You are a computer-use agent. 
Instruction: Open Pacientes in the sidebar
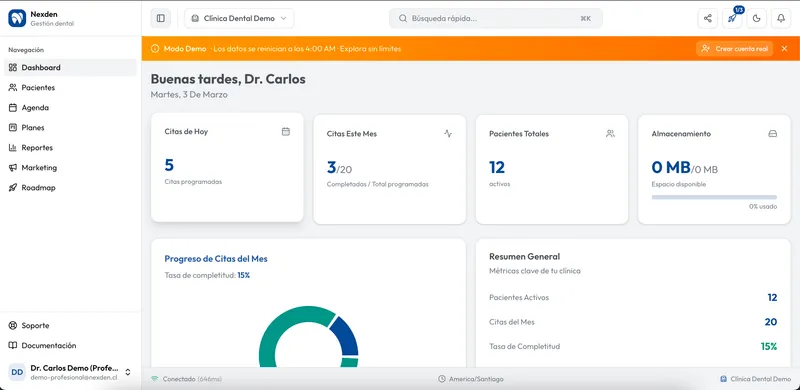point(70,87)
